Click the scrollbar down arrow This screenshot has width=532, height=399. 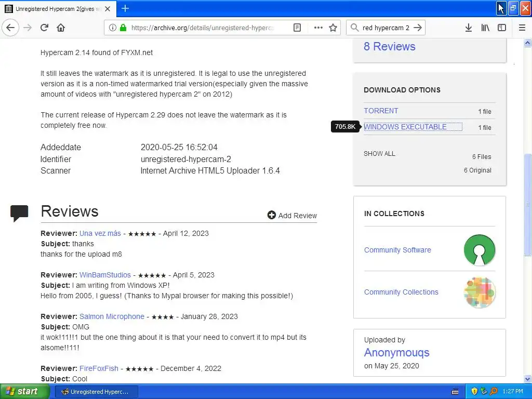528,379
